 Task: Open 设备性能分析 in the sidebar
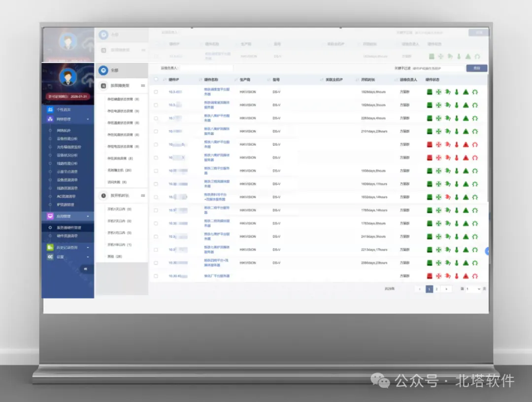click(67, 139)
